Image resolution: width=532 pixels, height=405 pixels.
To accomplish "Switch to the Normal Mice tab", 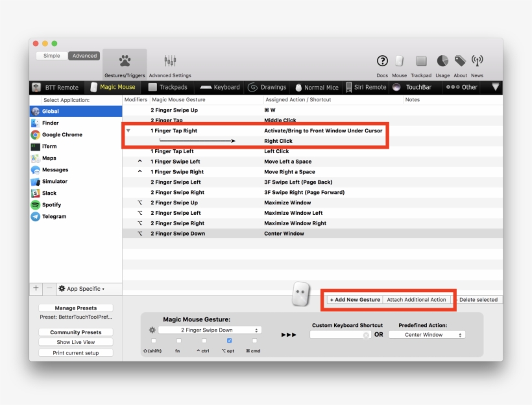I will 317,88.
